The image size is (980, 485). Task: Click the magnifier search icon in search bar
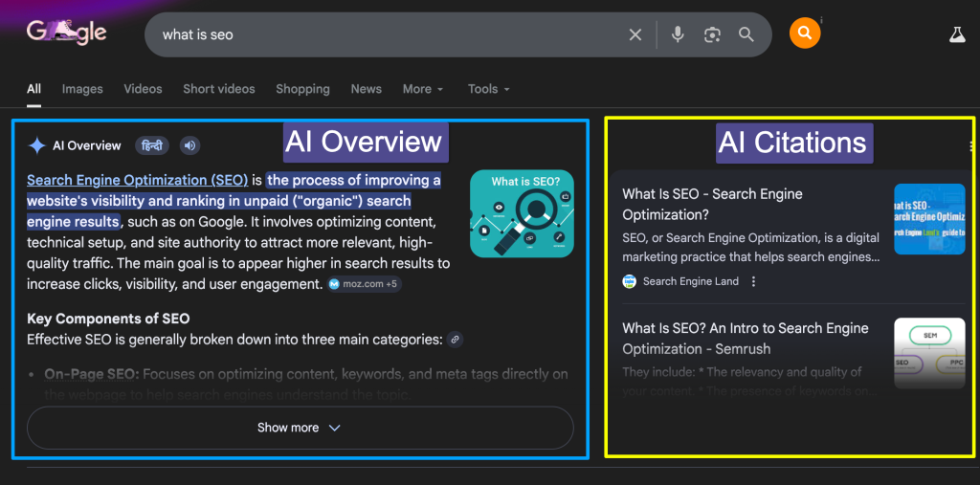coord(746,34)
